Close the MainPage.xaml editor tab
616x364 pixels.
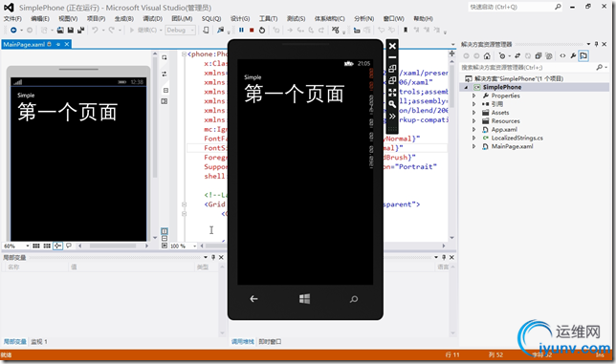[67, 44]
